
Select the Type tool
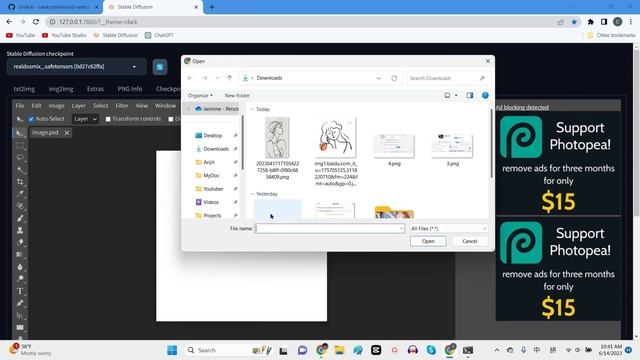(x=20, y=291)
